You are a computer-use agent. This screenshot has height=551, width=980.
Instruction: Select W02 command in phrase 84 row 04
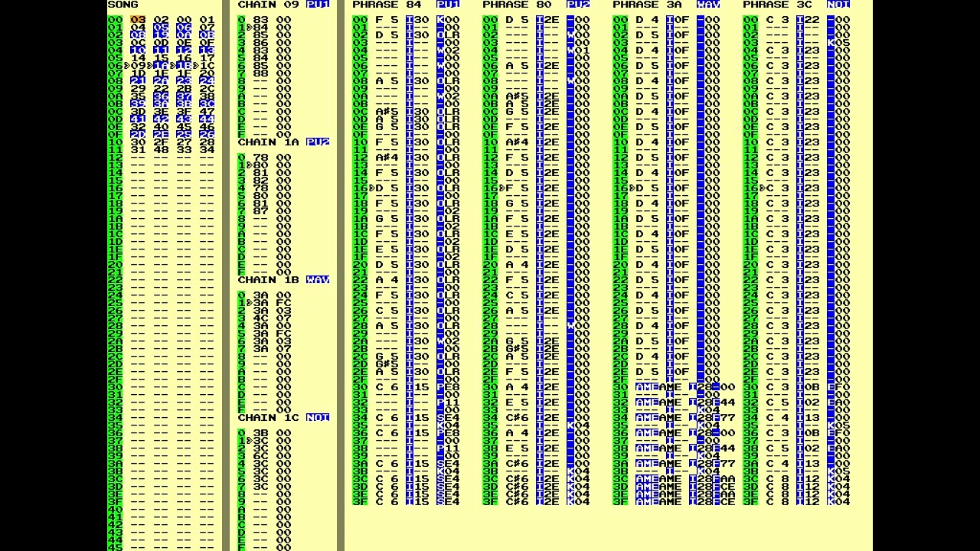tap(448, 51)
